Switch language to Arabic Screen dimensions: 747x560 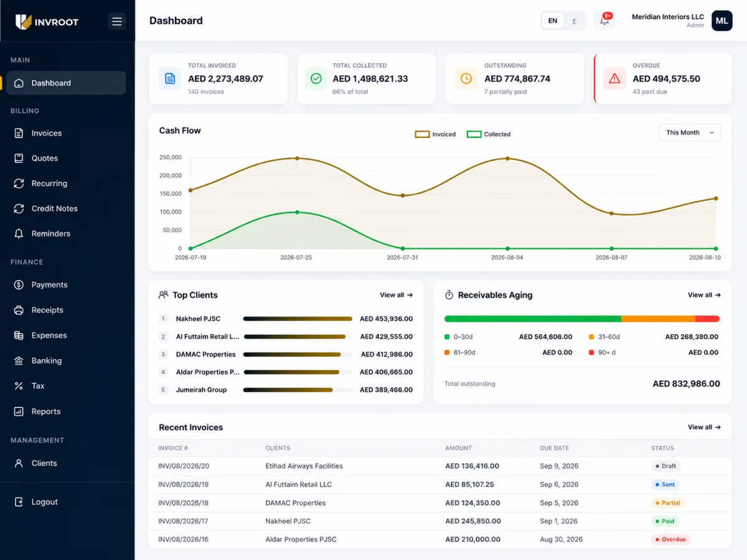(574, 21)
